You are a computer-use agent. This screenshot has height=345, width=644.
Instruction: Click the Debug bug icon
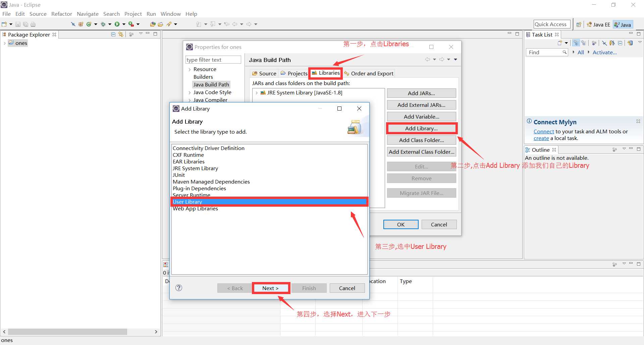(x=103, y=24)
